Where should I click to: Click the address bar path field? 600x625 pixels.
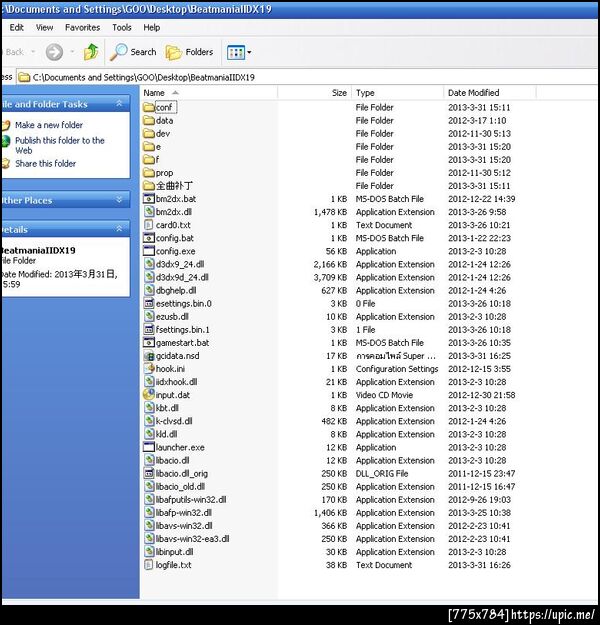pos(307,77)
